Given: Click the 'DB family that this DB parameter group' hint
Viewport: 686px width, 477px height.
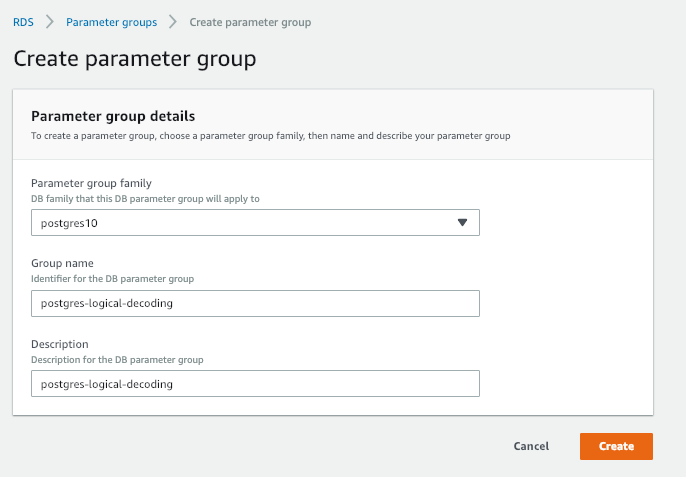Looking at the screenshot, I should [145, 198].
